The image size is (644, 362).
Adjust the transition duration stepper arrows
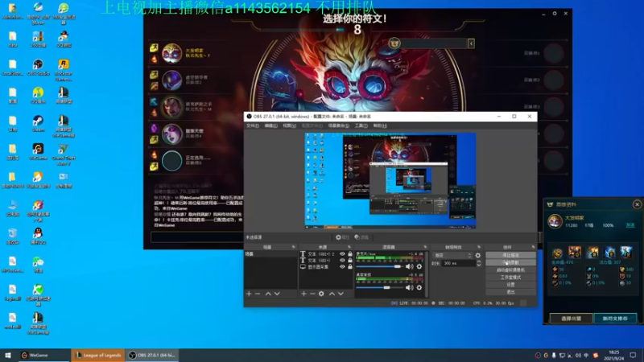(x=479, y=264)
